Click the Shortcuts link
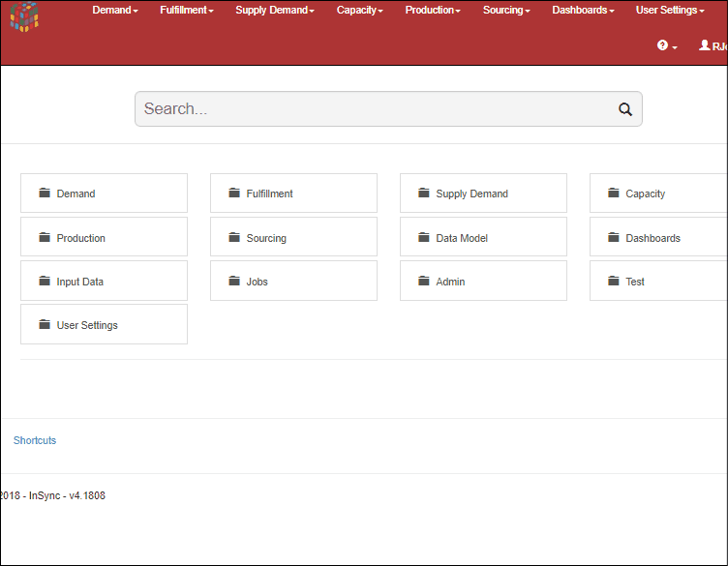The height and width of the screenshot is (566, 728). 35,440
